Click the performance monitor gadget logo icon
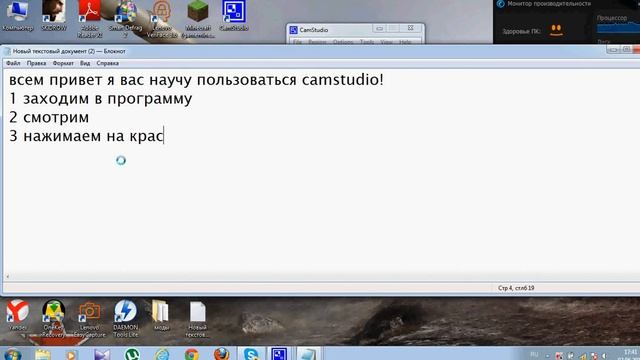This screenshot has height=360, width=640. [500, 4]
